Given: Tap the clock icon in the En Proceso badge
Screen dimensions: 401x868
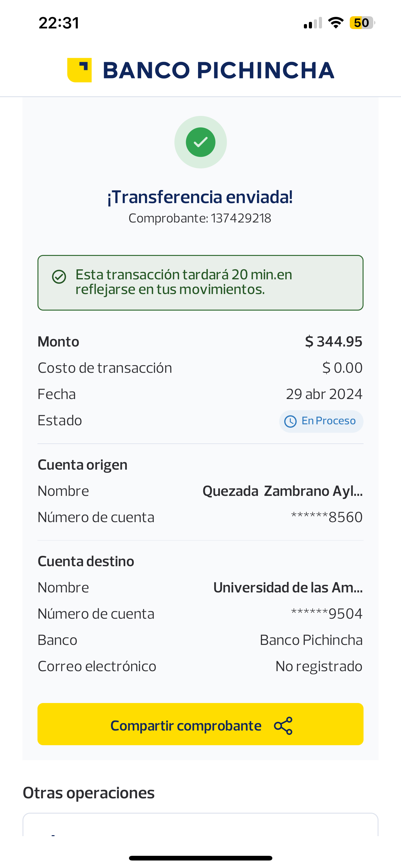Looking at the screenshot, I should click(290, 421).
